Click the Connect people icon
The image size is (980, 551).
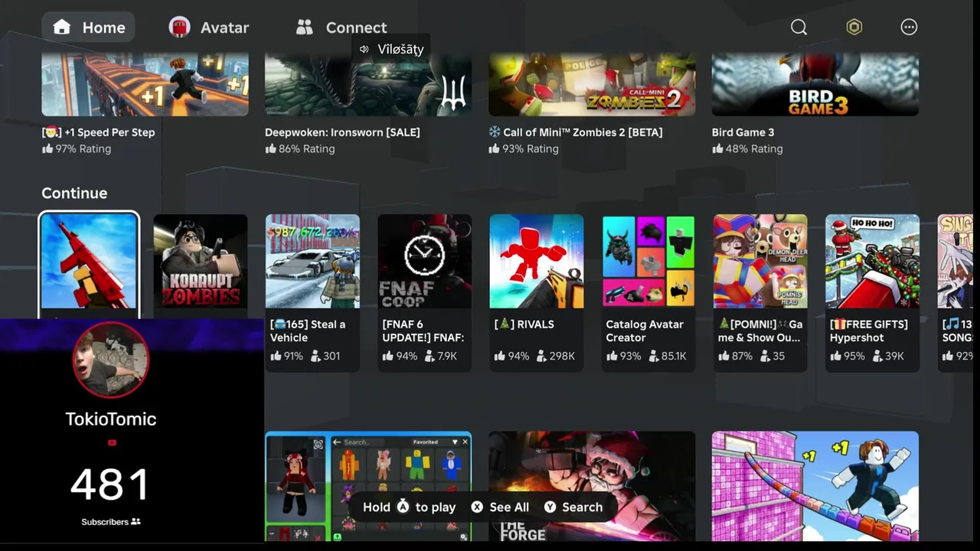click(305, 28)
